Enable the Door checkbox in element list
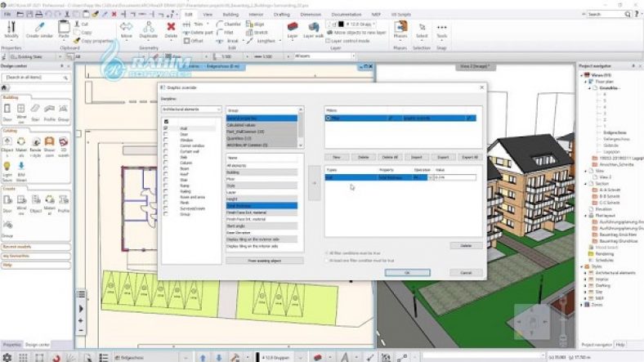 click(x=166, y=135)
